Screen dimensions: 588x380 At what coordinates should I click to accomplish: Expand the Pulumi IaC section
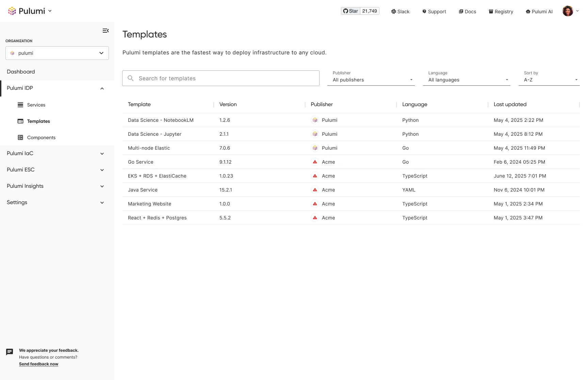click(x=102, y=154)
